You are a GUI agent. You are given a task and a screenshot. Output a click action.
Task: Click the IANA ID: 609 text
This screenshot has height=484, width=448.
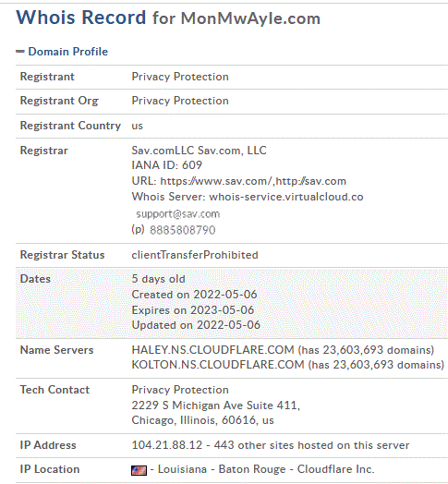[166, 165]
